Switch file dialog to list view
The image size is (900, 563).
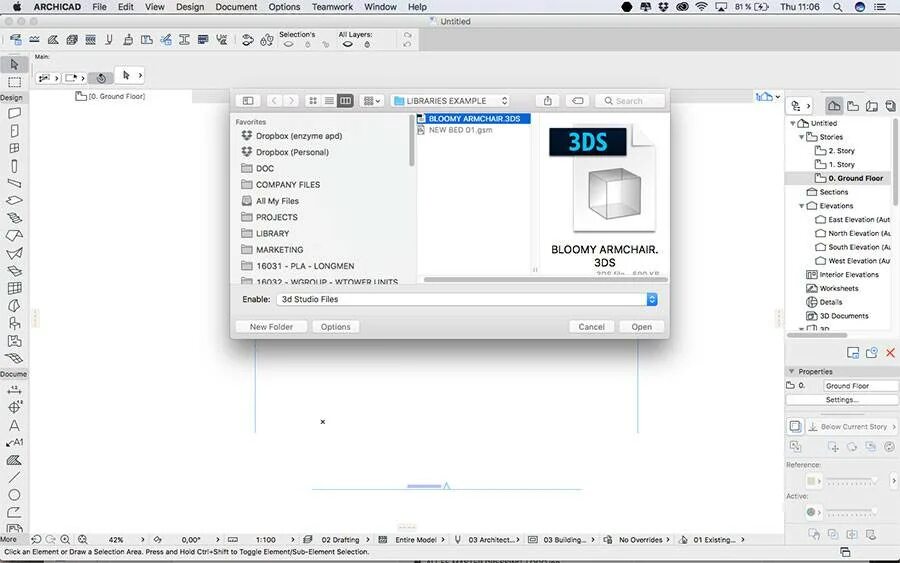pos(329,100)
